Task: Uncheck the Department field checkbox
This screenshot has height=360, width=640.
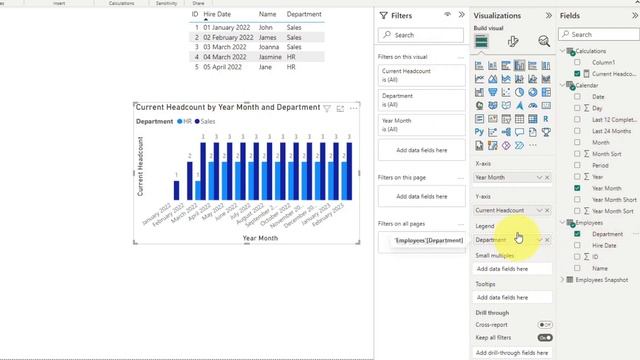Action: pyautogui.click(x=577, y=234)
